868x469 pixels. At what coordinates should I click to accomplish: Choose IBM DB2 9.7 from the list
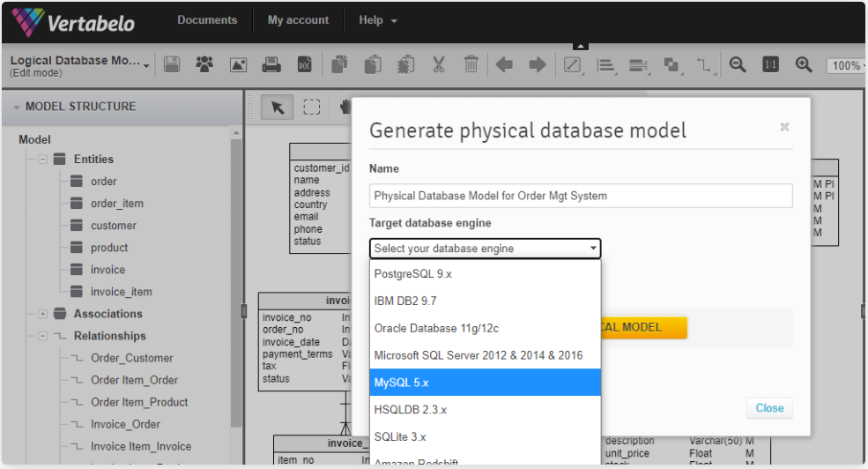485,301
